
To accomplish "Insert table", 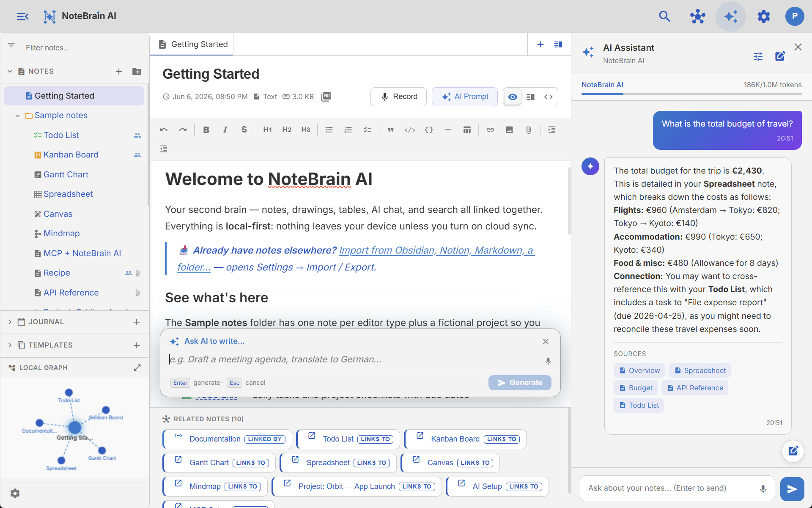I will tap(467, 130).
